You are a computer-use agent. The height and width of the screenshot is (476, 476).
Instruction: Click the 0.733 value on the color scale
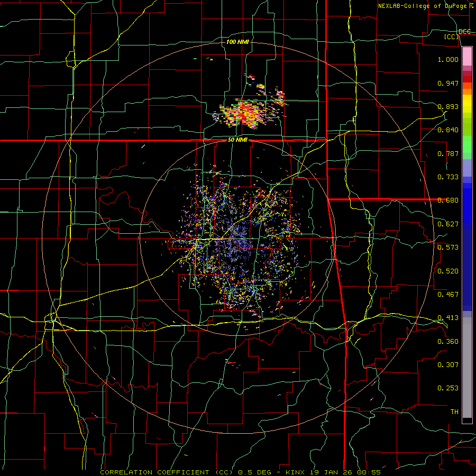(448, 177)
